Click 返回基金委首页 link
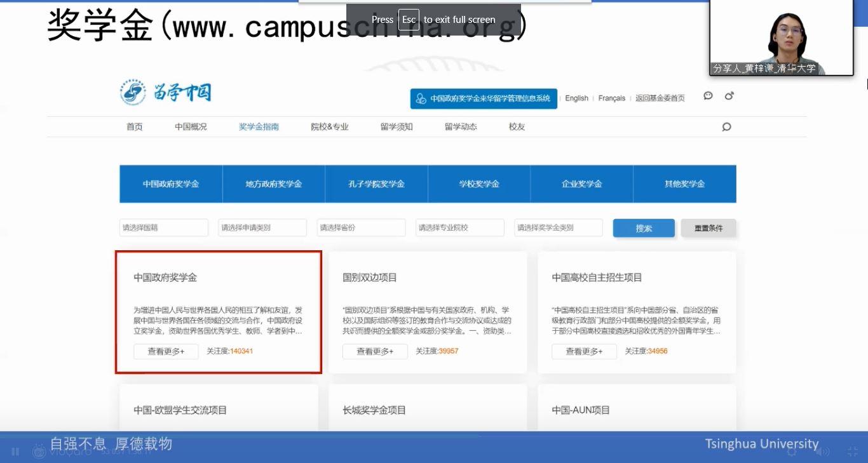868x463 pixels. [x=660, y=98]
